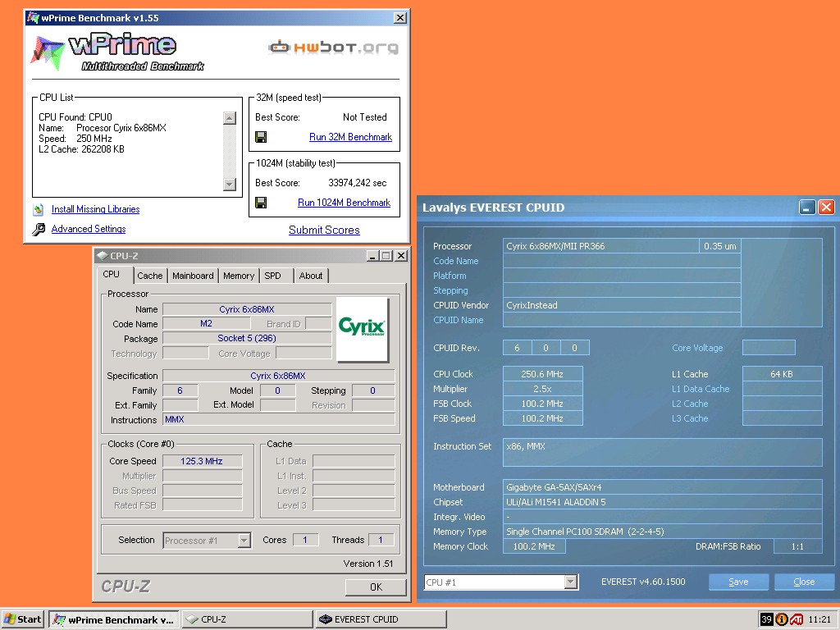Minimize the CPU-Z window
This screenshot has width=840, height=630.
click(373, 256)
